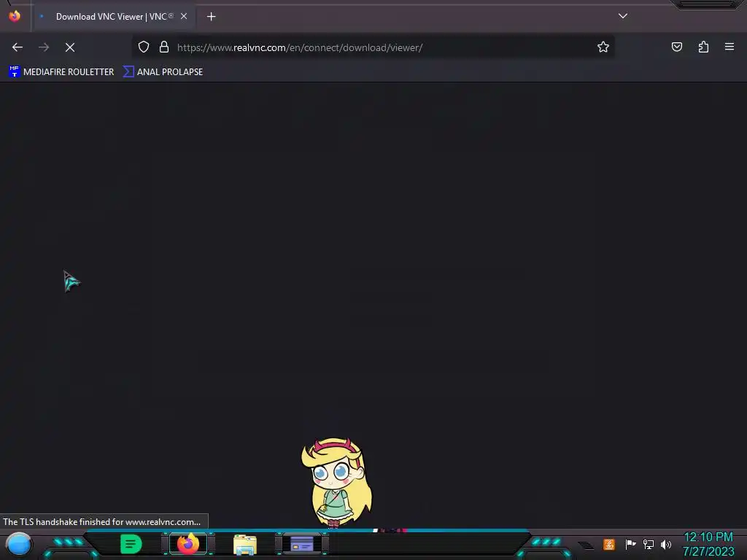Open the second bookmark in the bookmarks toolbar
Screen dimensions: 747x560
163,72
